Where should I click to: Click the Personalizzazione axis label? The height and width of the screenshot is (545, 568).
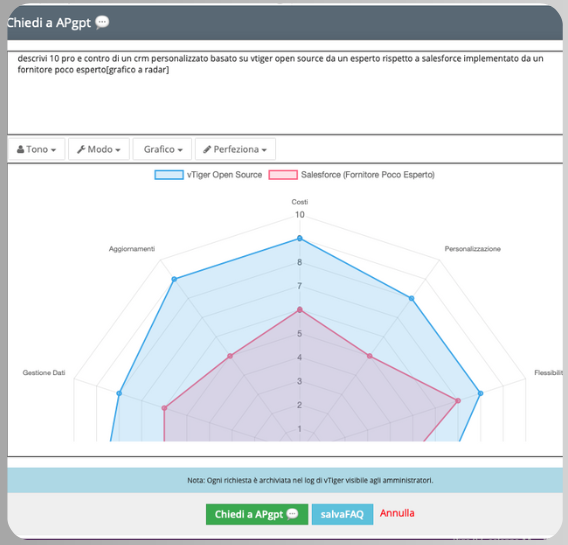pos(472,249)
